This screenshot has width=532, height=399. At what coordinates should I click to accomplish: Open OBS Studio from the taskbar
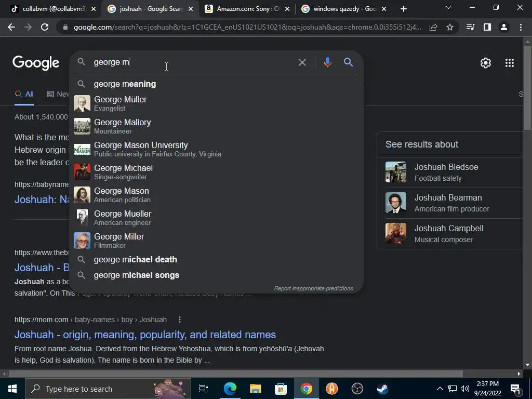(x=357, y=389)
